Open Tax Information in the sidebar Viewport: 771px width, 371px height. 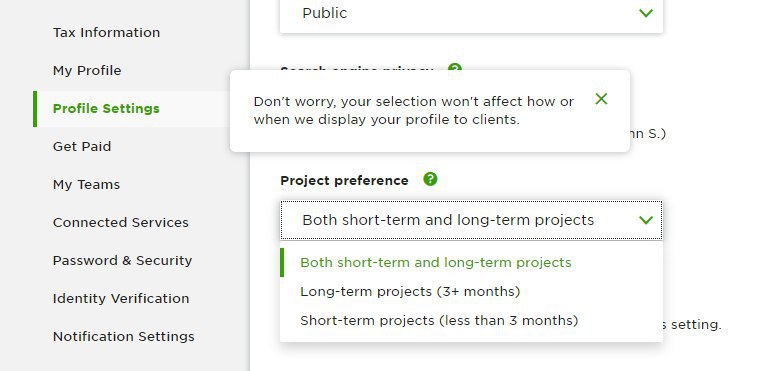click(x=106, y=32)
